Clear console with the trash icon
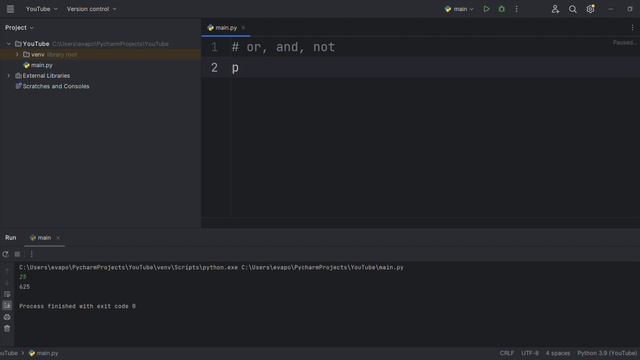640x360 pixels. [x=7, y=328]
